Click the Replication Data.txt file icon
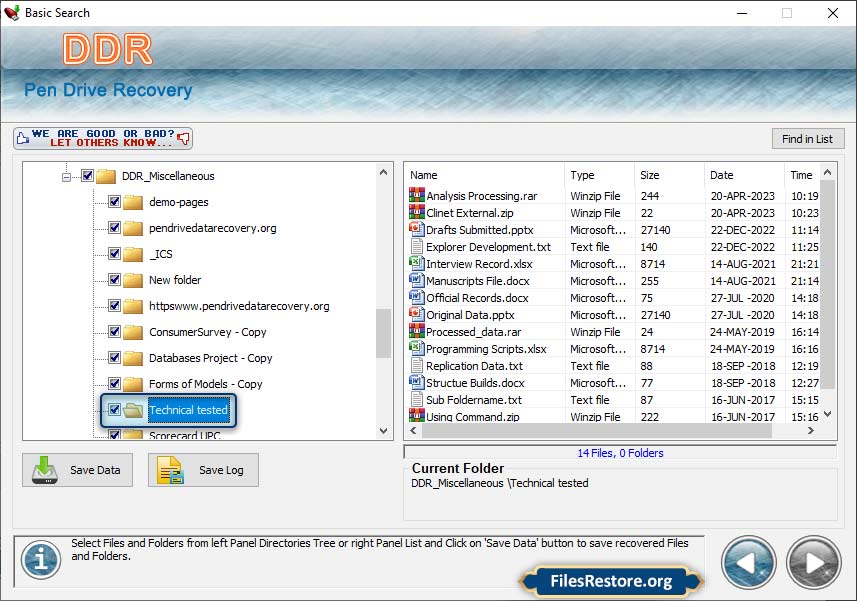The image size is (857, 601). coord(416,365)
